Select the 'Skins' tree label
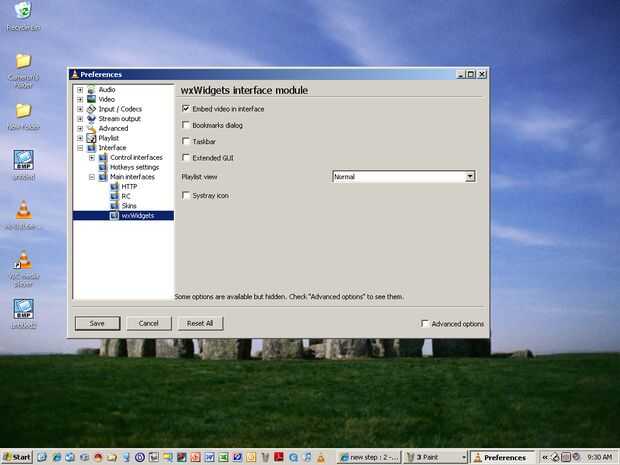620x465 pixels. (x=129, y=206)
